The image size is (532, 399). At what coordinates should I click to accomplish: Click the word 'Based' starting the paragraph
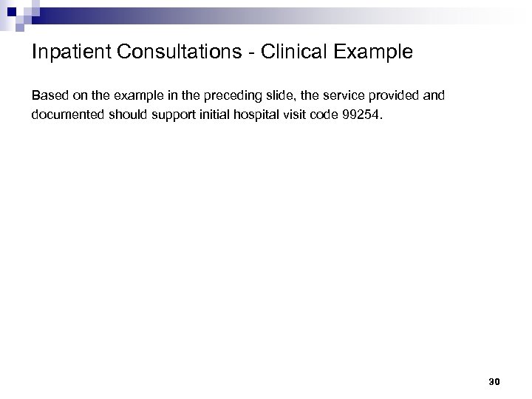pos(47,96)
